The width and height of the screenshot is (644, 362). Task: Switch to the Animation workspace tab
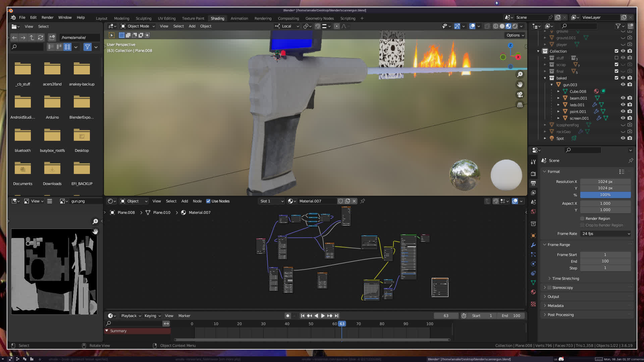(x=239, y=18)
